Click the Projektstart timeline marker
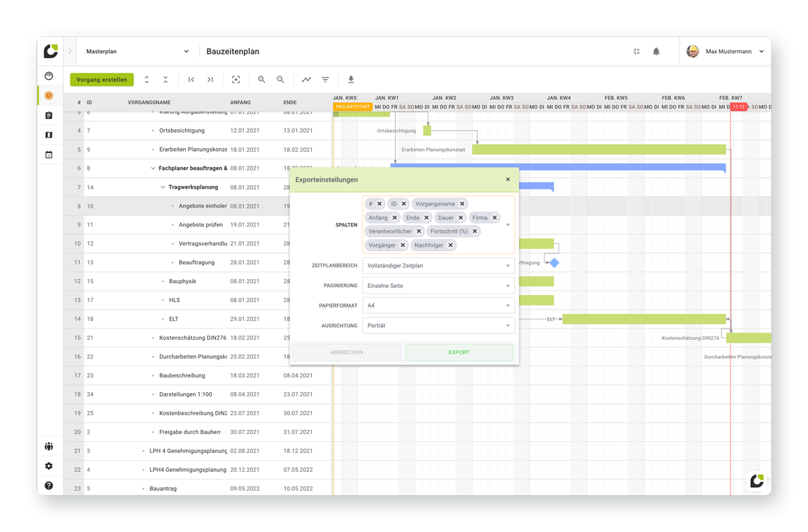 click(x=353, y=107)
